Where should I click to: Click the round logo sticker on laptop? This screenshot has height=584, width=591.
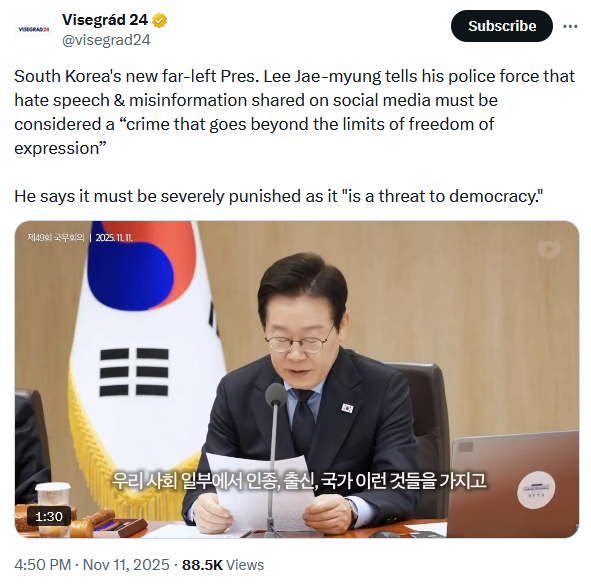536,489
